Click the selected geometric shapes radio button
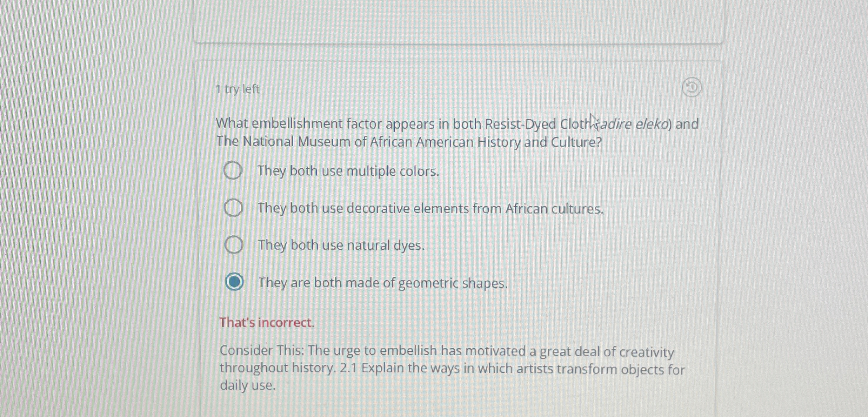 [x=234, y=282]
